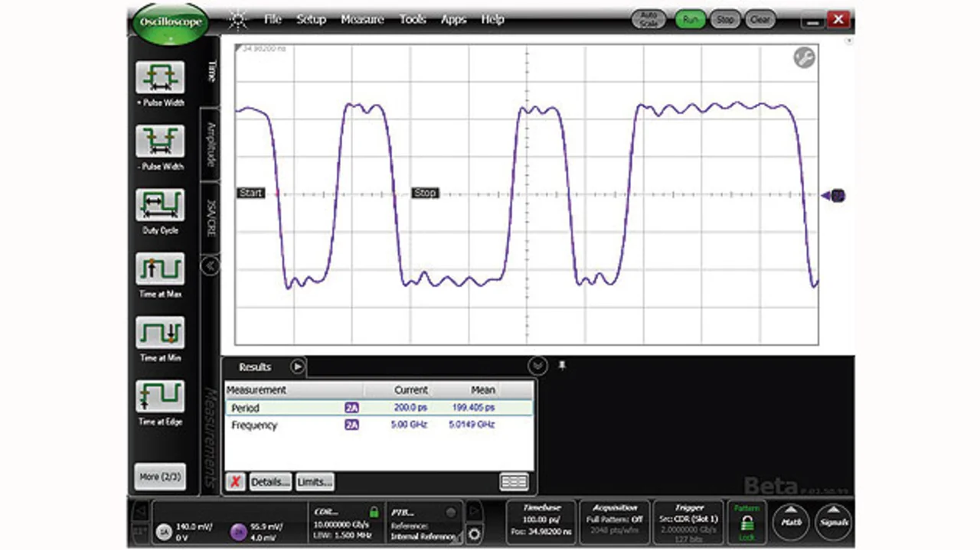Viewport: 980px width, 550px height.
Task: Open the Measure menu
Action: (361, 20)
